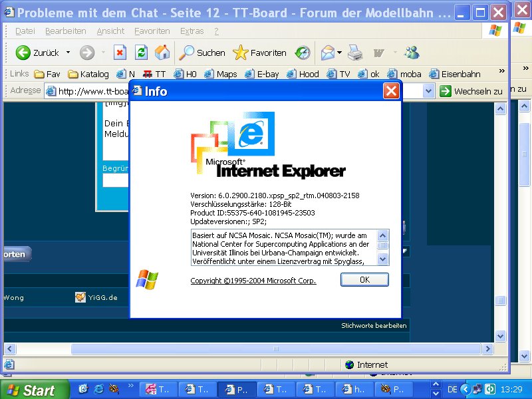Click the taskbar clock 13:29
Viewport: 532px width, 399px height.
(x=511, y=389)
